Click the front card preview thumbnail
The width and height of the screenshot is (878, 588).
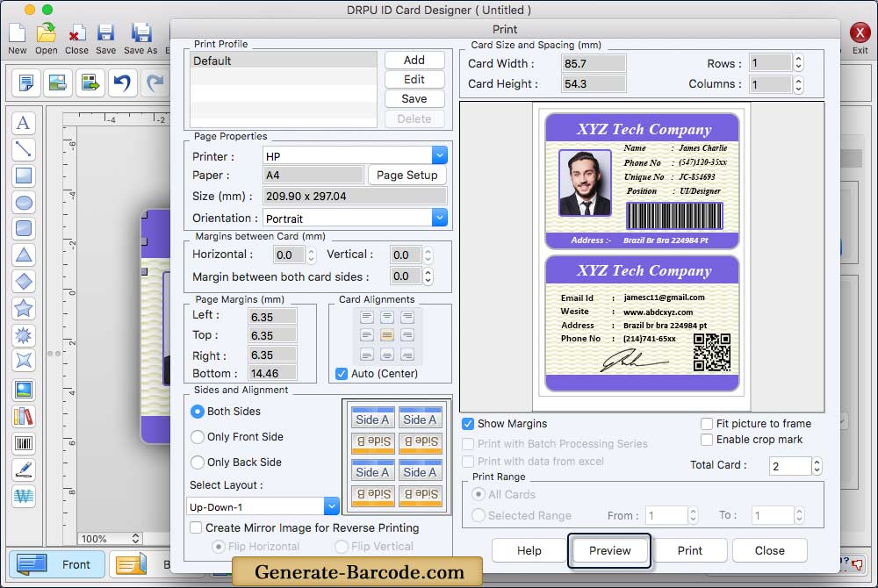click(642, 181)
